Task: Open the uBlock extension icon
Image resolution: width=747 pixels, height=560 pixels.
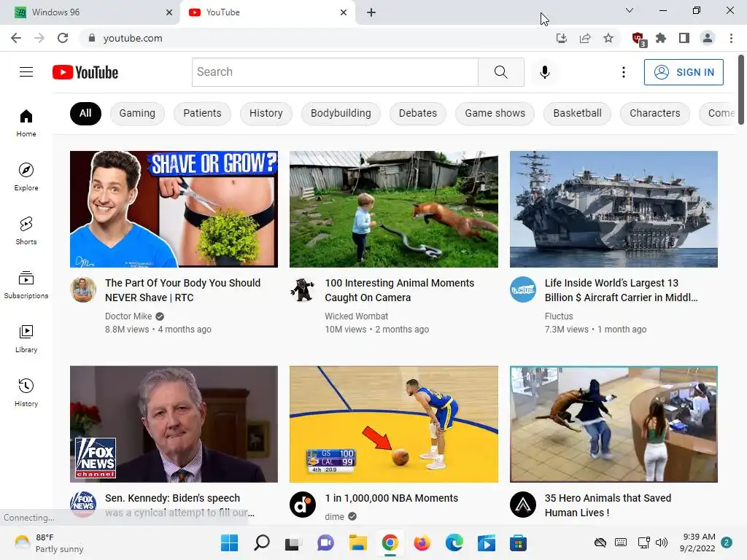Action: click(x=638, y=39)
